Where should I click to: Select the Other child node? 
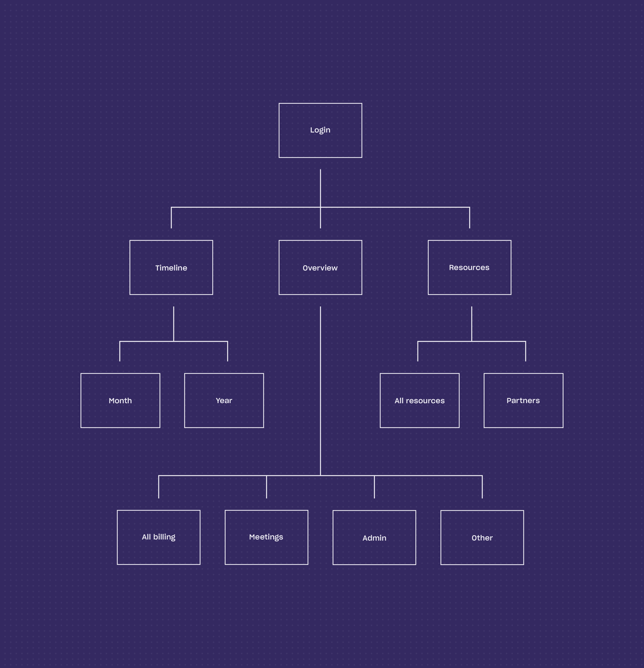(482, 537)
